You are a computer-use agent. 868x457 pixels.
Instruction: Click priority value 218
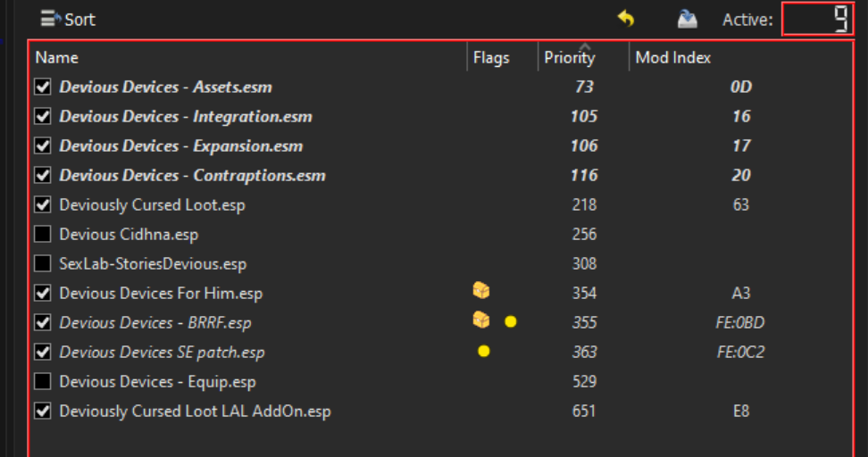(x=584, y=204)
